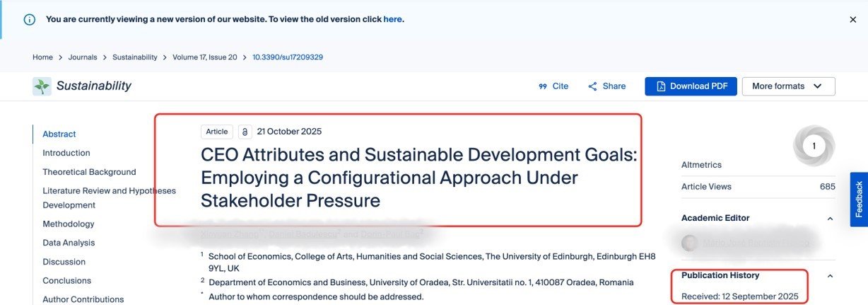
Task: Click the 'here' old version link
Action: (x=392, y=19)
